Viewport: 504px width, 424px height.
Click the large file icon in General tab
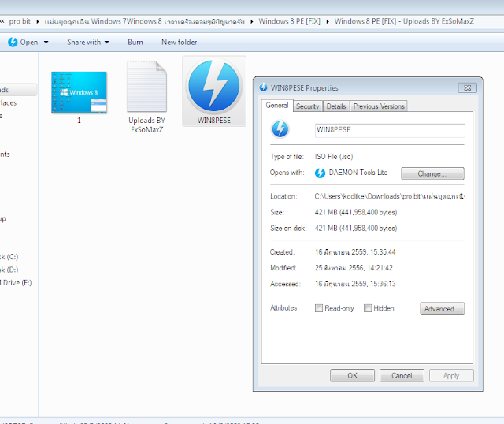pos(280,129)
